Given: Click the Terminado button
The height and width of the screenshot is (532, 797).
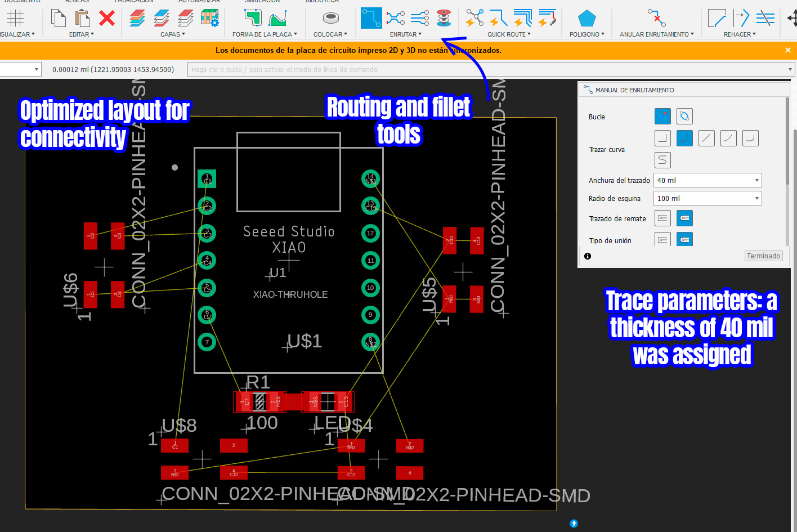Looking at the screenshot, I should click(763, 256).
